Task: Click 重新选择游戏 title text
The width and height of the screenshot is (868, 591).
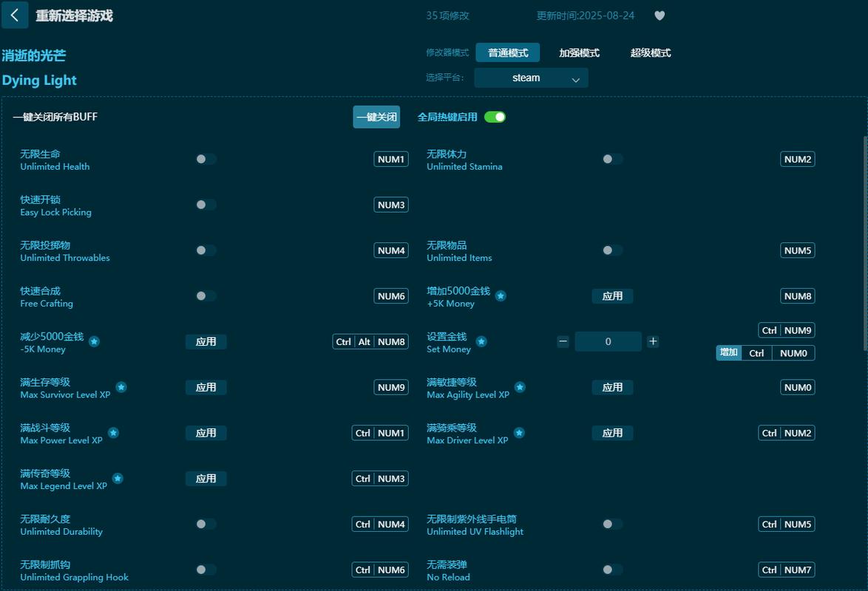Action: pyautogui.click(x=74, y=16)
